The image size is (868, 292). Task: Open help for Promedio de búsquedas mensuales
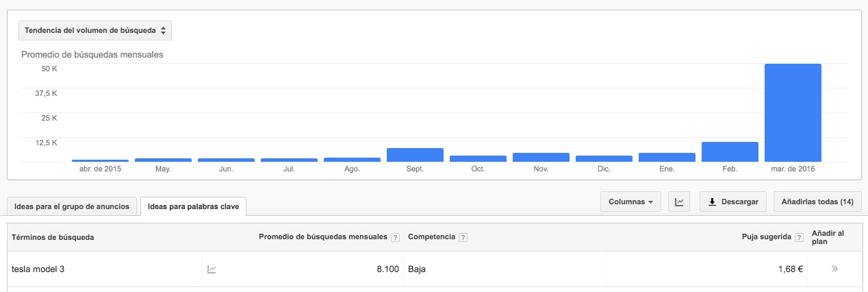point(395,237)
